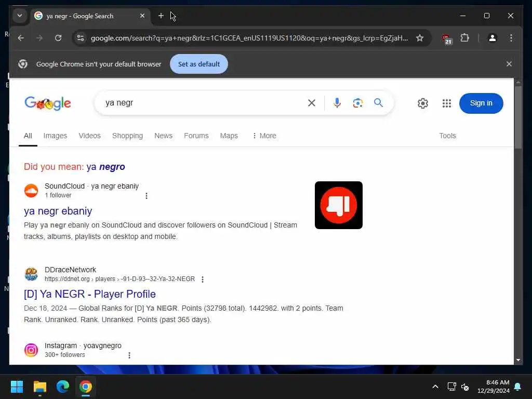Switch to the Forums tab
This screenshot has height=399, width=532.
click(x=196, y=136)
